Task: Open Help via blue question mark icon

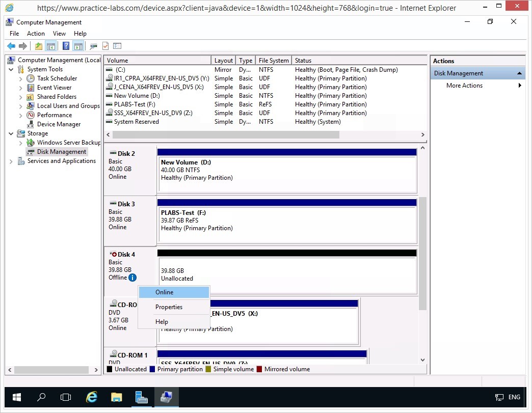Action: pos(66,46)
